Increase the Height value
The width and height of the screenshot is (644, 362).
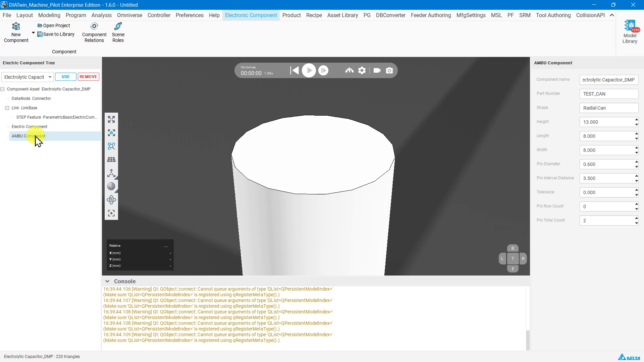(x=636, y=120)
